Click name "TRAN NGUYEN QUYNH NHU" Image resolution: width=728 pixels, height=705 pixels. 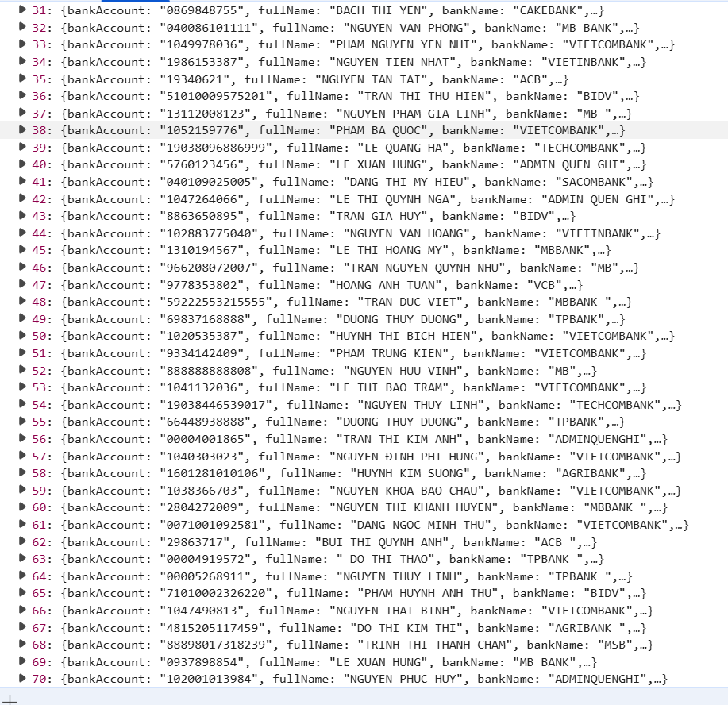425,268
